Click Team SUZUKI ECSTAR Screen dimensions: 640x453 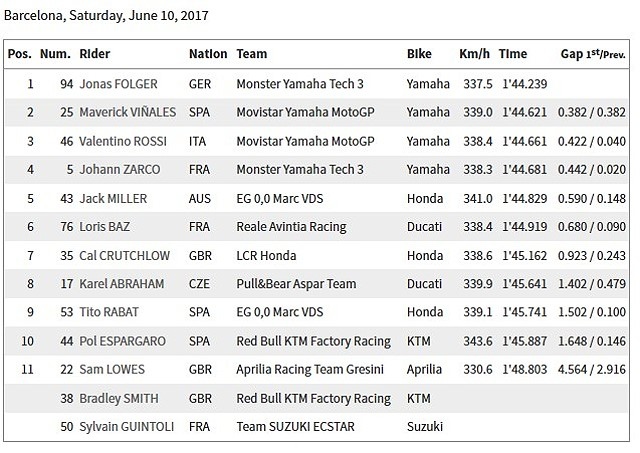296,427
